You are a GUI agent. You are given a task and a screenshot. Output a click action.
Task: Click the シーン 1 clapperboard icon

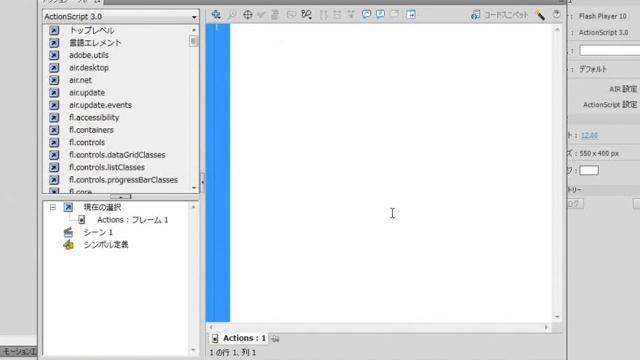coord(68,232)
